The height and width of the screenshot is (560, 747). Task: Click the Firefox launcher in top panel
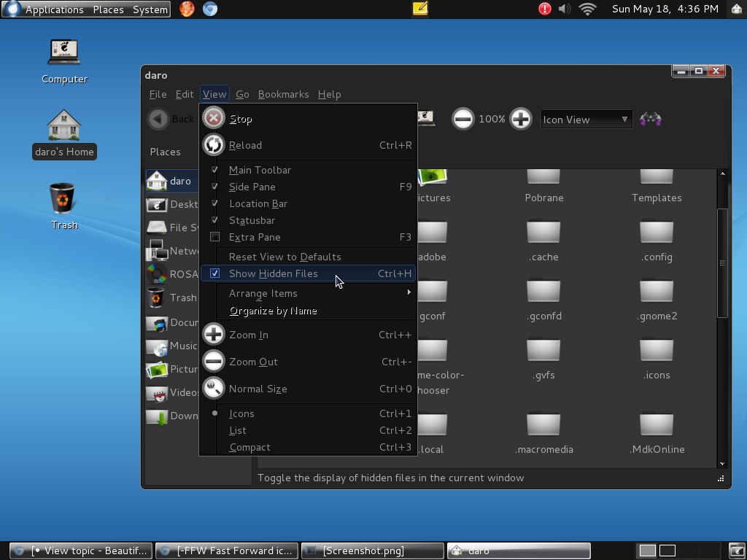[x=187, y=9]
